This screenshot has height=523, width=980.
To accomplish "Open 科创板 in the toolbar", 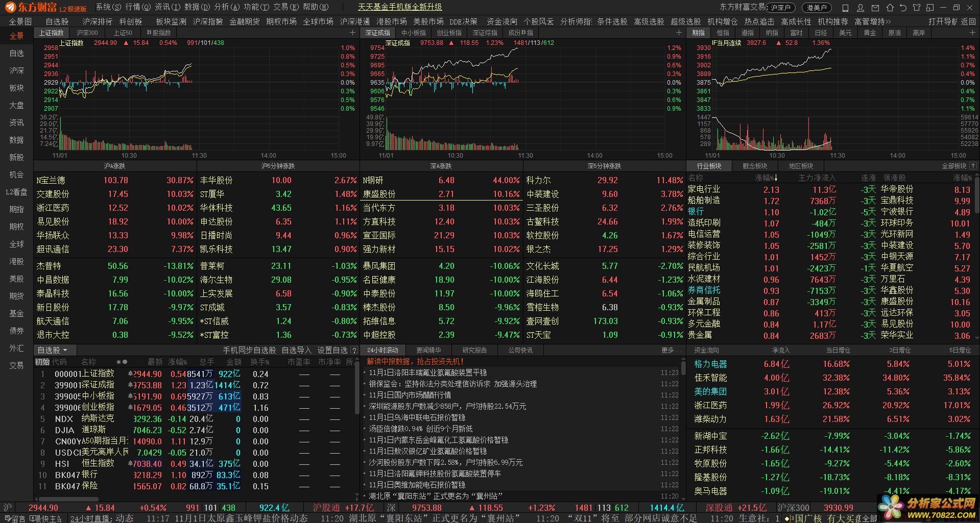I will click(x=131, y=21).
